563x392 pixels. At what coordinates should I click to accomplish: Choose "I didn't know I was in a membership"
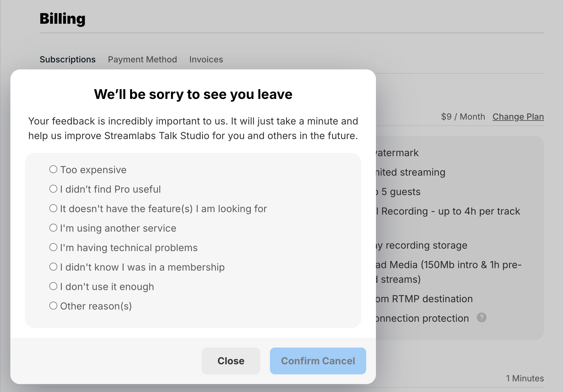[53, 267]
